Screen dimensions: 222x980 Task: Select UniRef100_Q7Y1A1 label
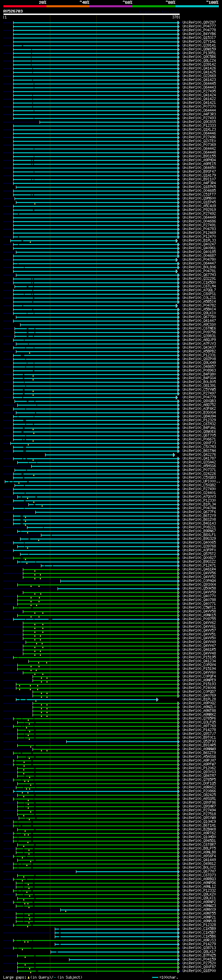click(199, 41)
